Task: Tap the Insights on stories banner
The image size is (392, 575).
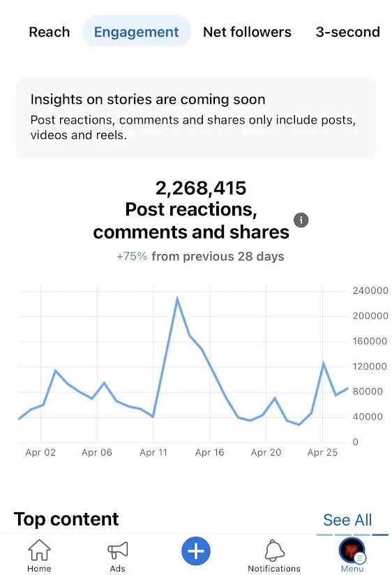Action: coord(196,117)
